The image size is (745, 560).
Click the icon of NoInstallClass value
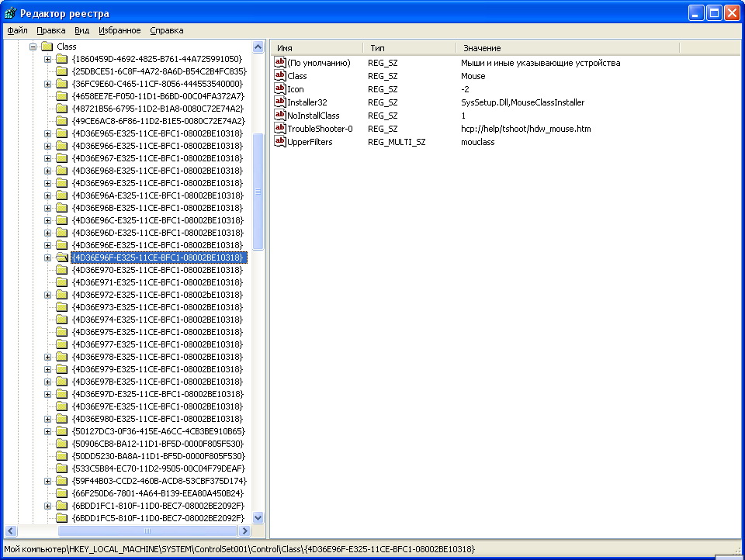point(280,115)
